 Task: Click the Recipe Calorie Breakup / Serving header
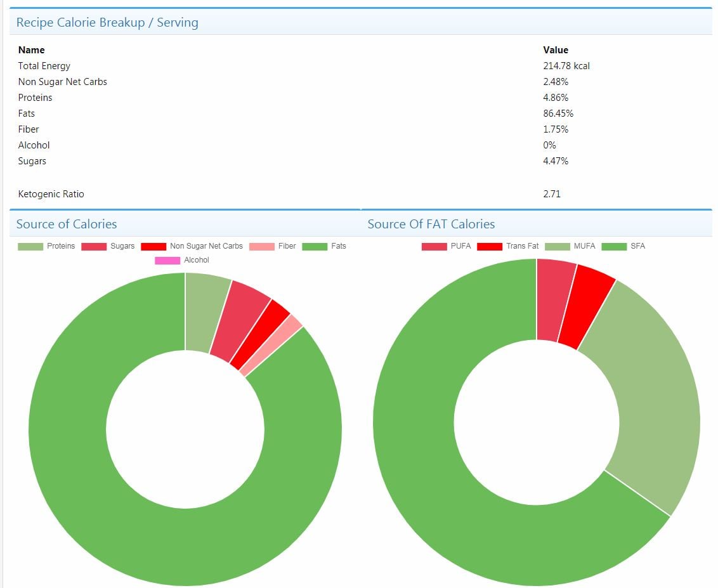(107, 22)
